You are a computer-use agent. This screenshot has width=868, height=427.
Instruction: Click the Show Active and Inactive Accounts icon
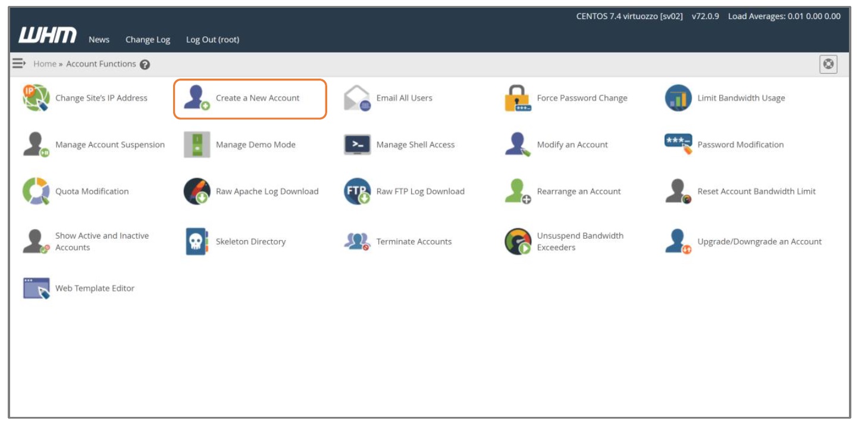coord(36,242)
